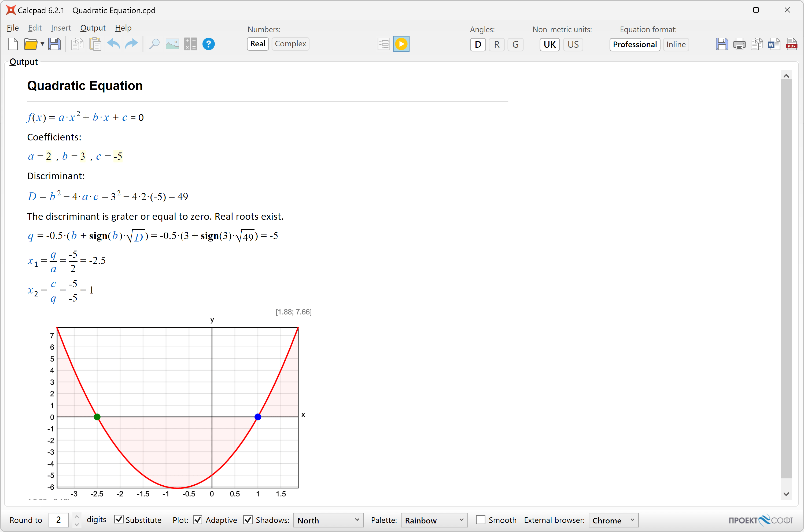Image resolution: width=804 pixels, height=532 pixels.
Task: Switch numbers to Complex
Action: point(290,44)
